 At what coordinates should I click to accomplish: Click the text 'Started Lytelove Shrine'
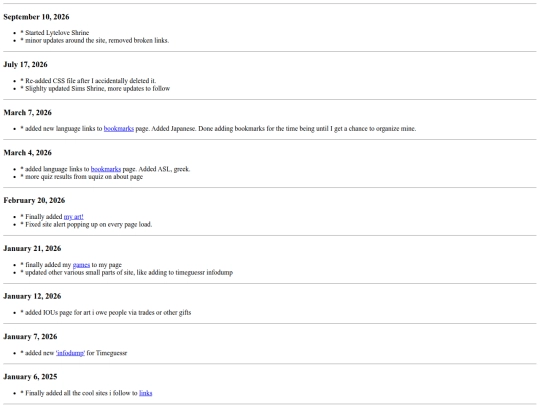tap(57, 33)
